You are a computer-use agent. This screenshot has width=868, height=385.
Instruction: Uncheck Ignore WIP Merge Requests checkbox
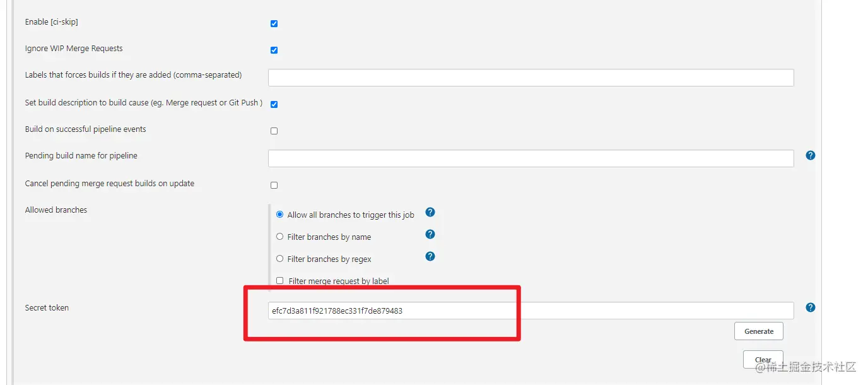click(274, 50)
